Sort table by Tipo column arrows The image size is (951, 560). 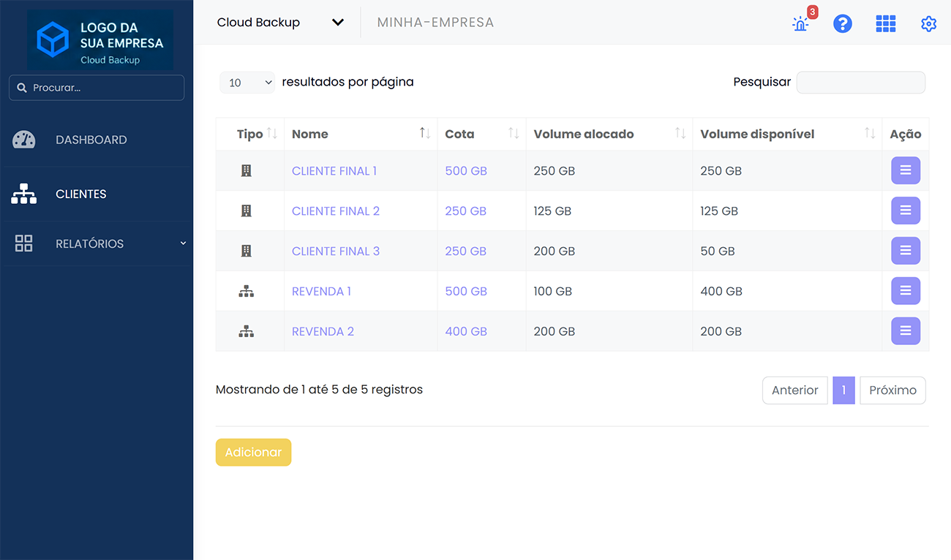tap(272, 133)
